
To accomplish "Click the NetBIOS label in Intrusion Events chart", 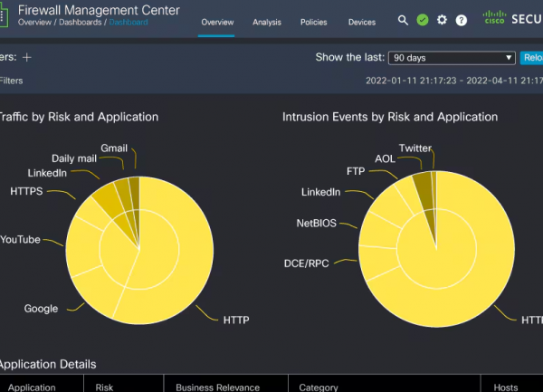I will pyautogui.click(x=318, y=223).
